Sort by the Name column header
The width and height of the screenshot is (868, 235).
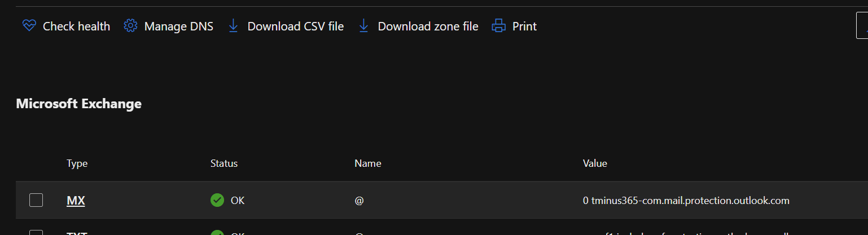click(368, 163)
